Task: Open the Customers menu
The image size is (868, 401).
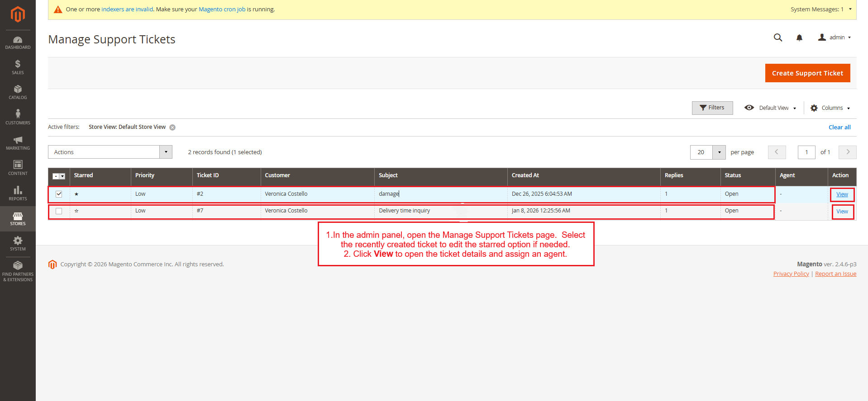Action: coord(18,117)
